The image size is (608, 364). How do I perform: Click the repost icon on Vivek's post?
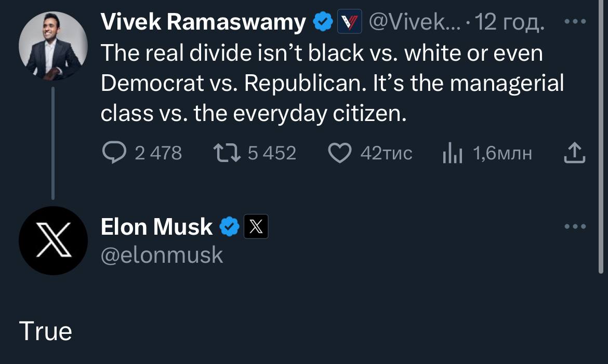(226, 153)
